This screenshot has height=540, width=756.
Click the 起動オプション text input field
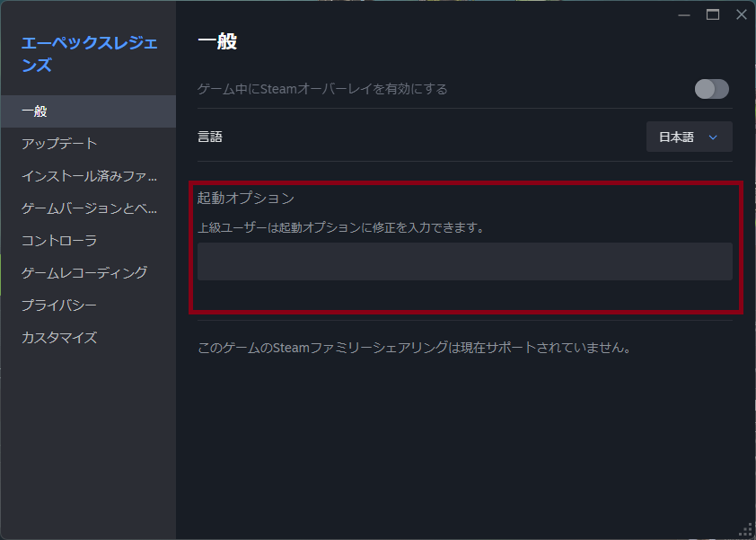click(x=464, y=261)
